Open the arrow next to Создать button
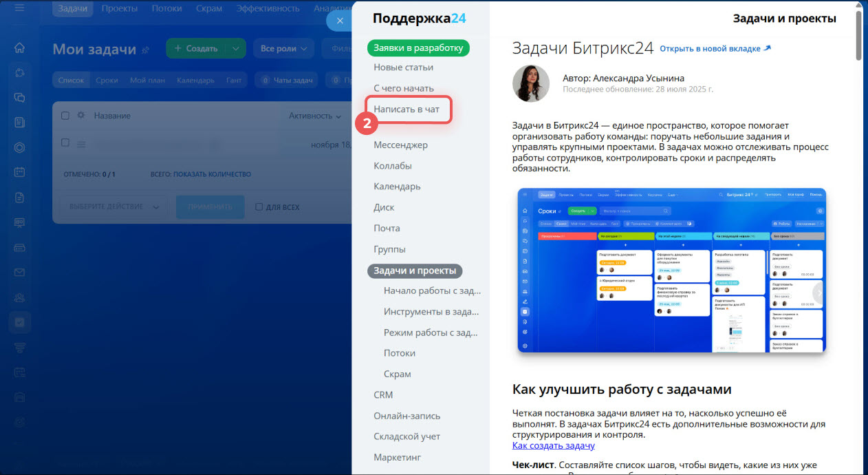868x475 pixels. pyautogui.click(x=235, y=49)
